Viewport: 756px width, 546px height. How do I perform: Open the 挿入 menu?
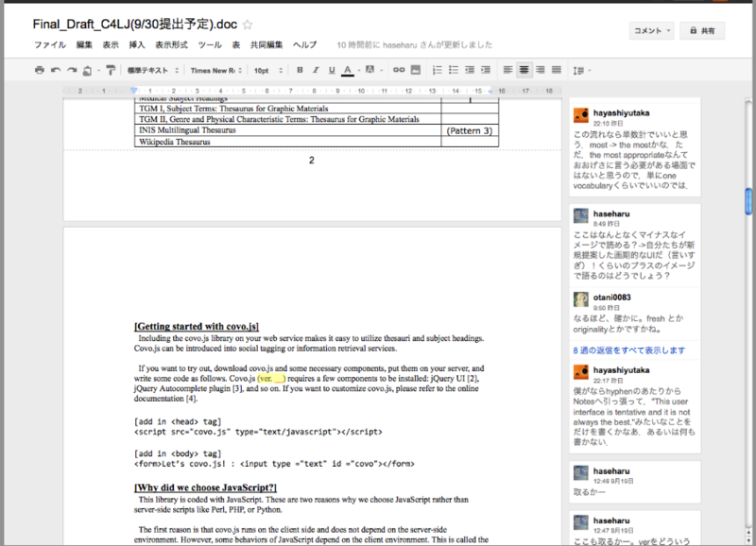[x=137, y=44]
